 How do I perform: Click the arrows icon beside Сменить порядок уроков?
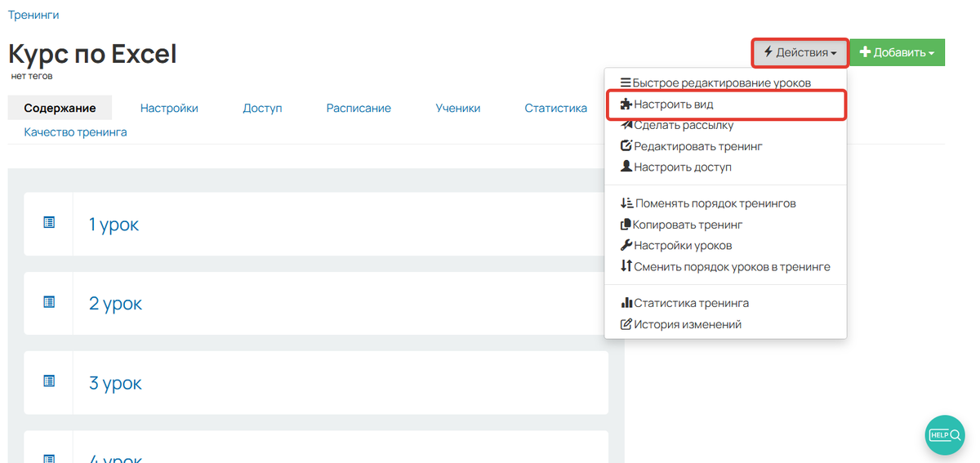626,266
